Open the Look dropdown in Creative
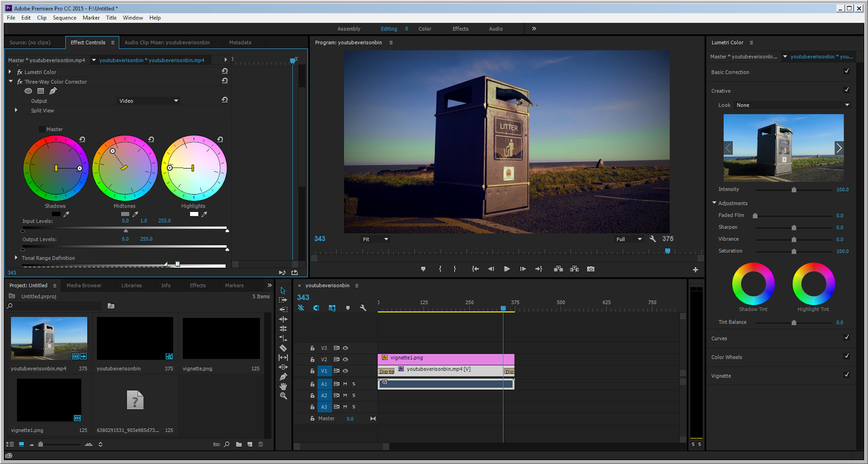Screen dimensions: 868x464 792,105
